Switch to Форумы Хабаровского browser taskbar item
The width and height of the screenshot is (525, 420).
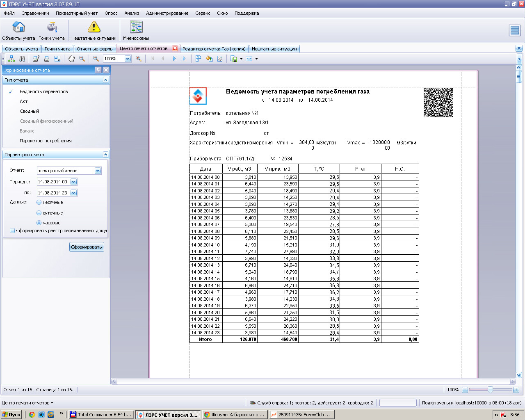tap(235, 415)
